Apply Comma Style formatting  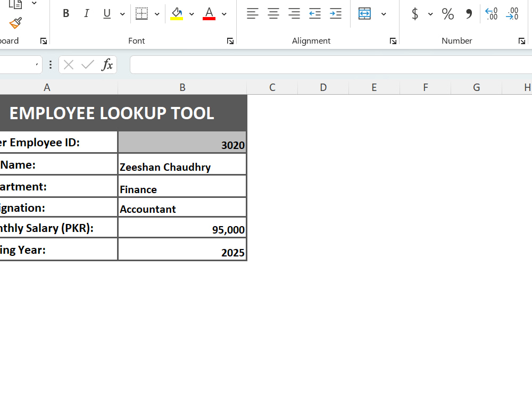(x=469, y=14)
